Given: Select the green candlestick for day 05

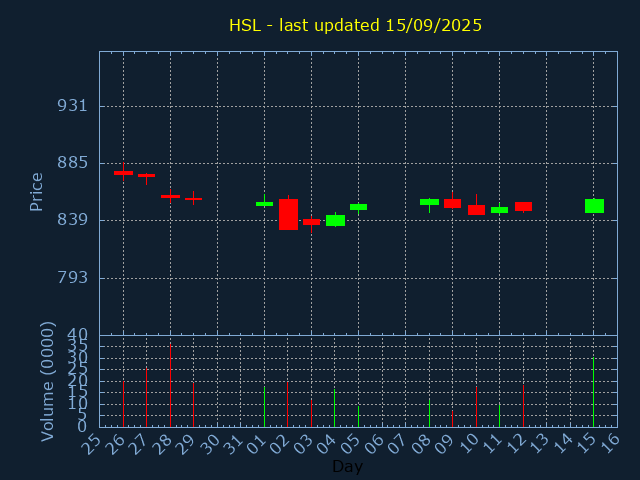Looking at the screenshot, I should (x=358, y=207).
